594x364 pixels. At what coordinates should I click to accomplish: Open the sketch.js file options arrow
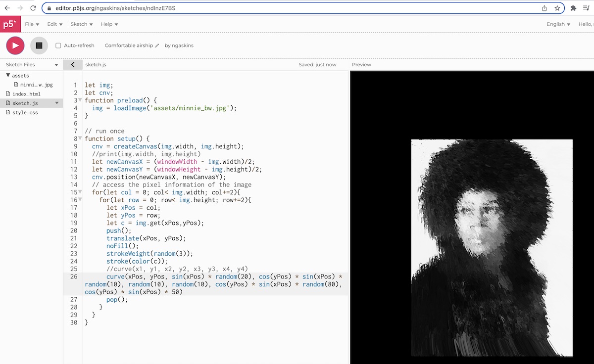tap(57, 103)
